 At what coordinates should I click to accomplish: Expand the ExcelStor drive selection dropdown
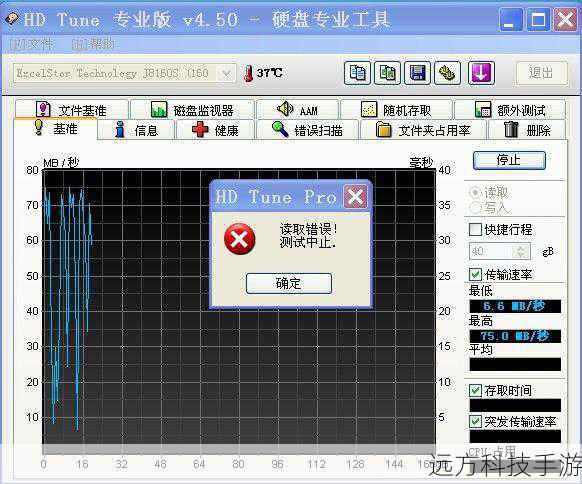[226, 73]
